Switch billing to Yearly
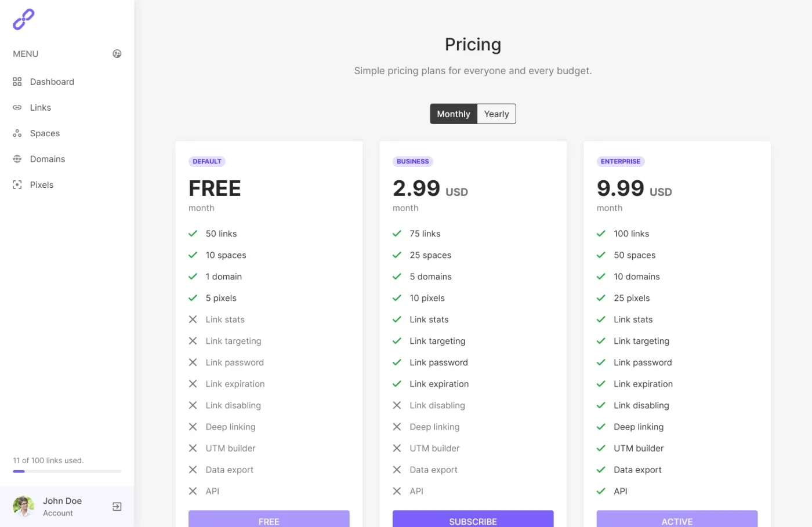Viewport: 812px width, 527px height. (x=496, y=114)
